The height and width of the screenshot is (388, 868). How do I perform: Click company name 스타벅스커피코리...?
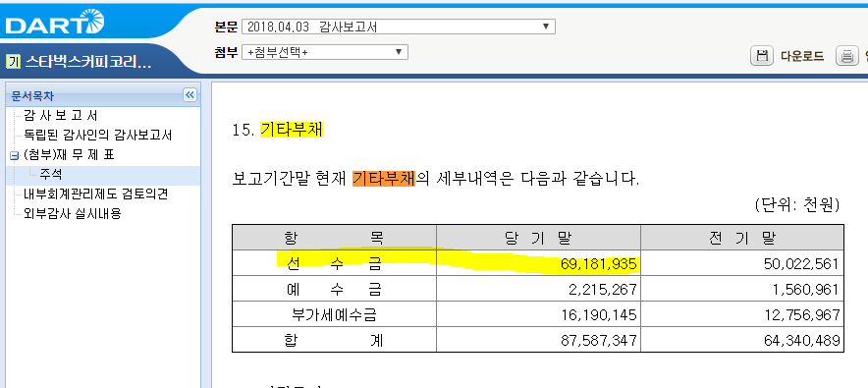[88, 62]
